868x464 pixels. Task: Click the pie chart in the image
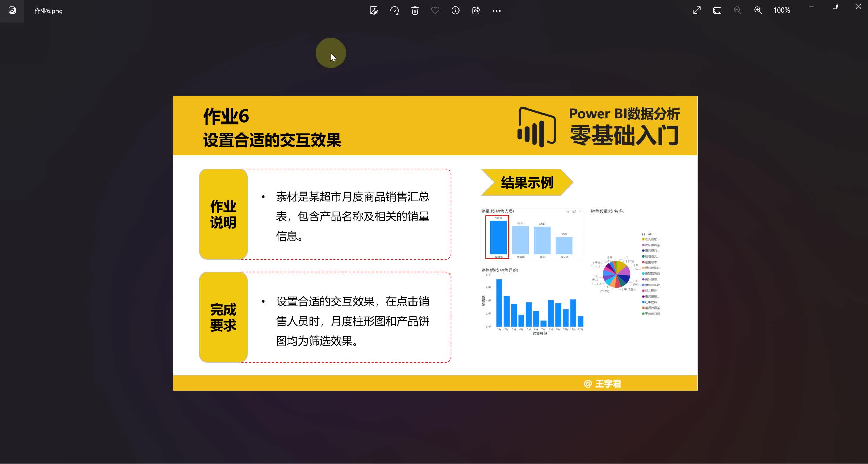616,274
